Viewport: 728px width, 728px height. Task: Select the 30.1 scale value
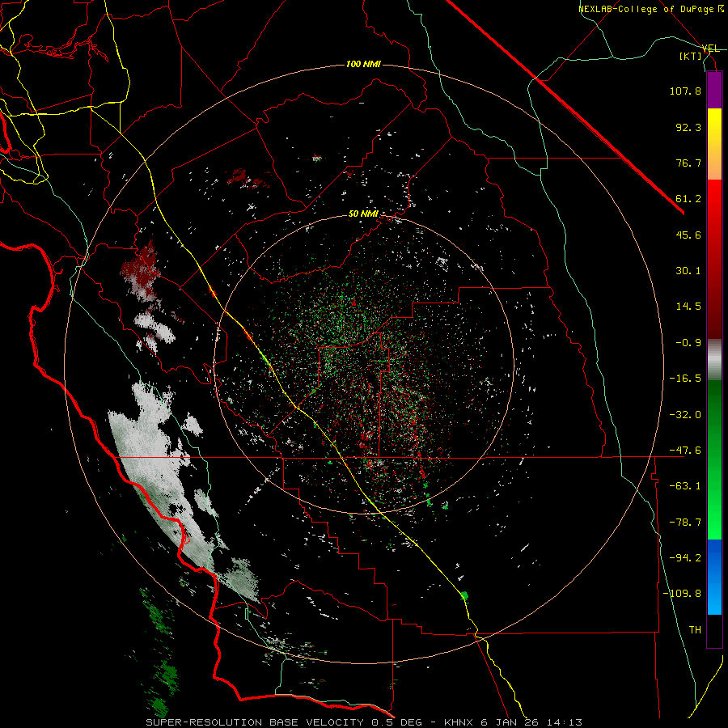pyautogui.click(x=688, y=271)
